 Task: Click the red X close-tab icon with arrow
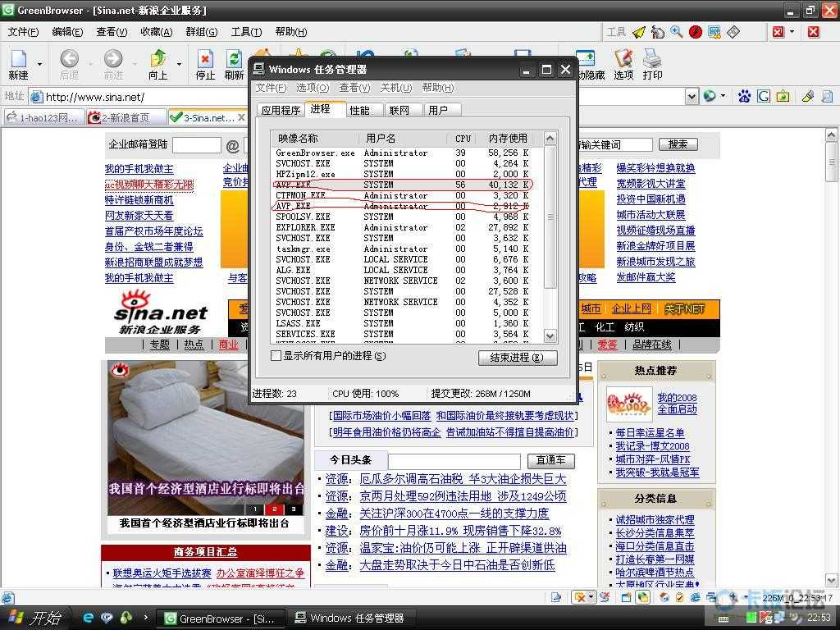pos(778,32)
